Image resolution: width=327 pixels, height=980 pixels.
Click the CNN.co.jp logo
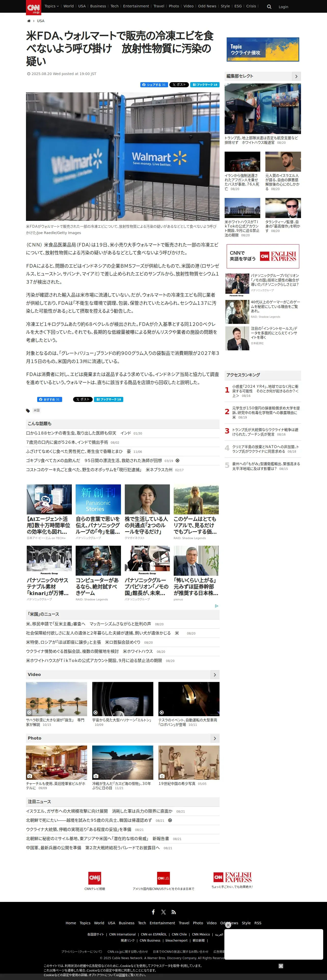(34, 7)
